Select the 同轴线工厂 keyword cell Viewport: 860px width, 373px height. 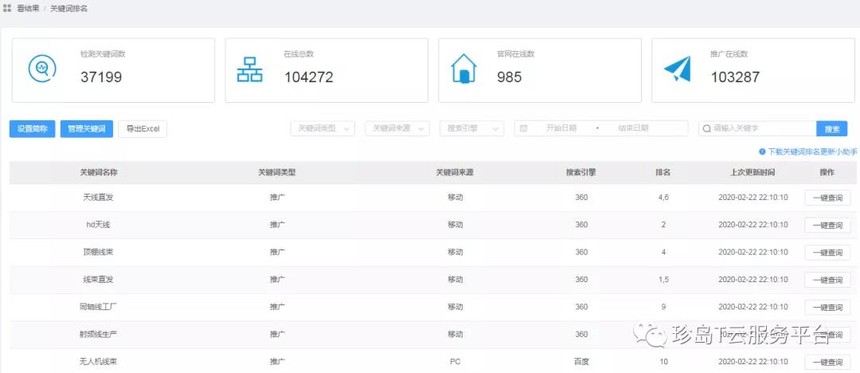click(99, 307)
